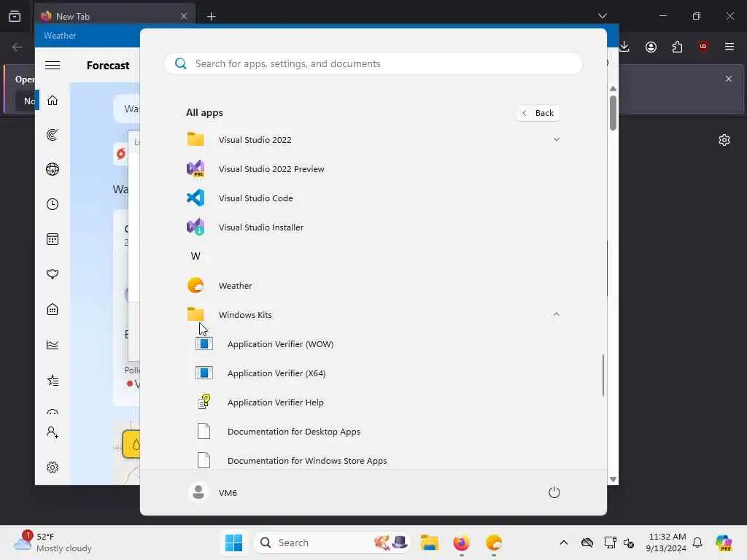Open Firefox recent browsing icon
Image resolution: width=747 pixels, height=560 pixels.
[15, 16]
